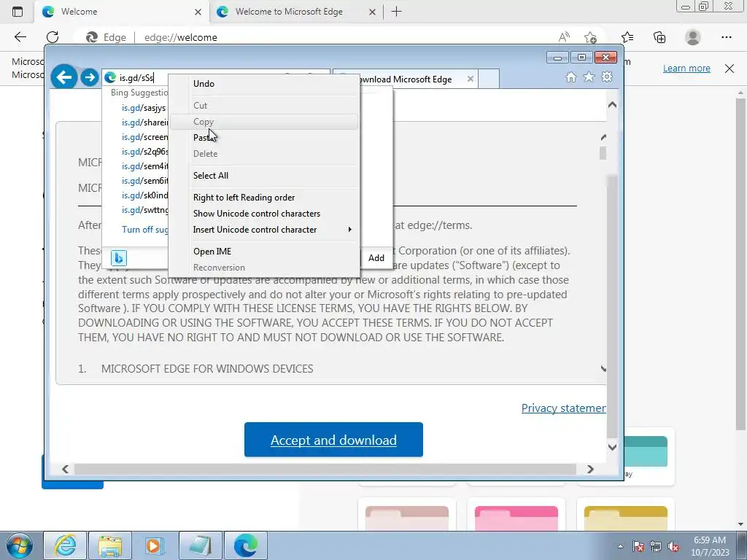Click muted volume tray icon
The height and width of the screenshot is (560, 747).
point(673,546)
